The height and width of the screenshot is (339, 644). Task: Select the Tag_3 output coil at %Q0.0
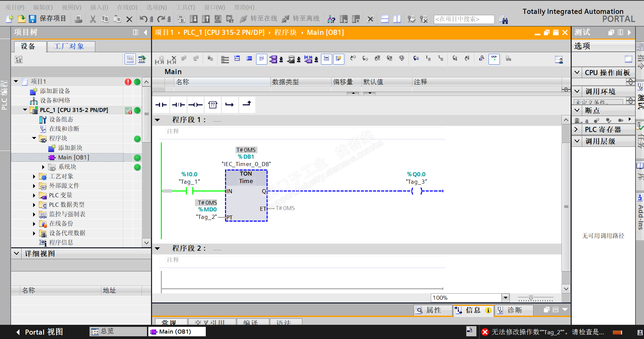(x=417, y=191)
